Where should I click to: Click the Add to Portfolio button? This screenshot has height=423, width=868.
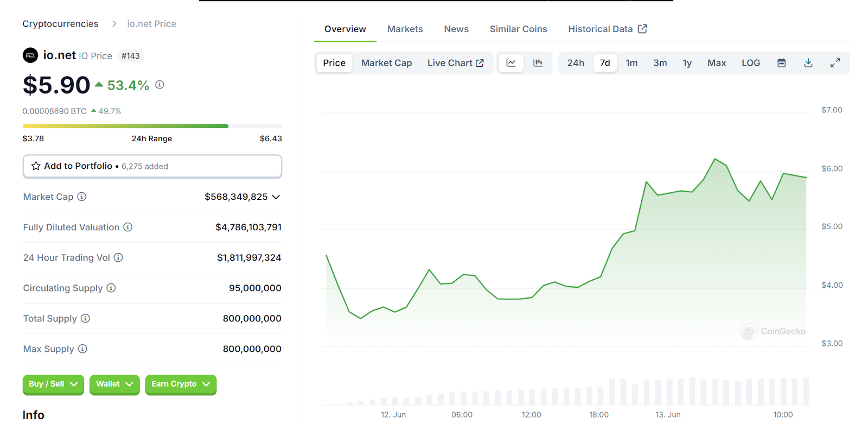[152, 166]
